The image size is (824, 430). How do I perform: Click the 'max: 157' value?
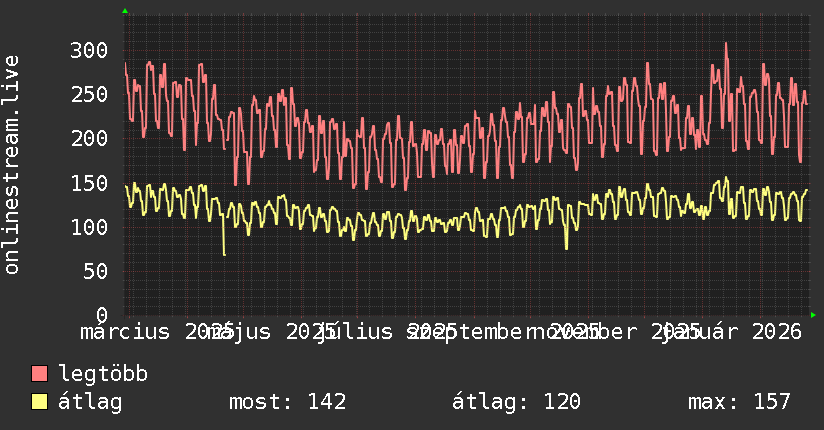pyautogui.click(x=739, y=402)
